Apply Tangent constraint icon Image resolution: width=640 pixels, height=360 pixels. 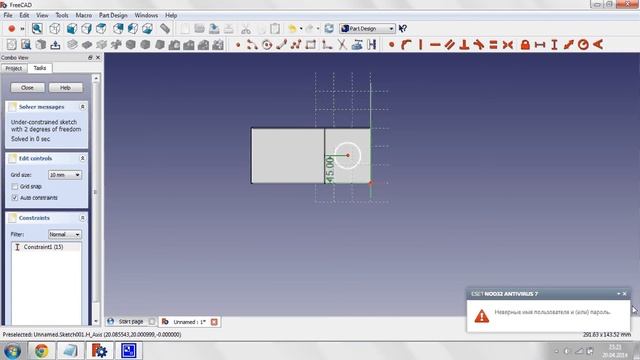[479, 44]
